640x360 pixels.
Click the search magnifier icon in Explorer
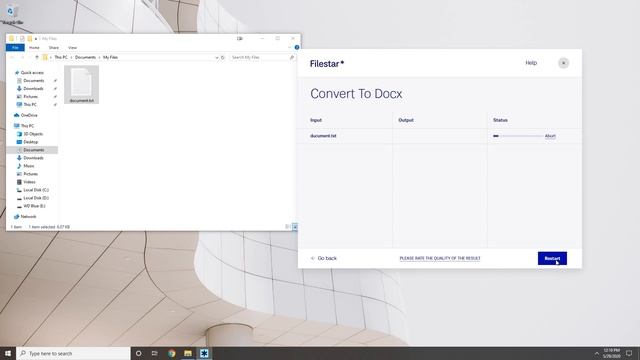tap(292, 58)
